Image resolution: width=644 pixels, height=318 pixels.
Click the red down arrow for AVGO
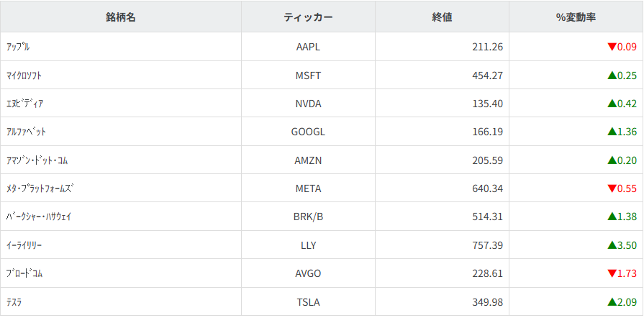(x=612, y=274)
